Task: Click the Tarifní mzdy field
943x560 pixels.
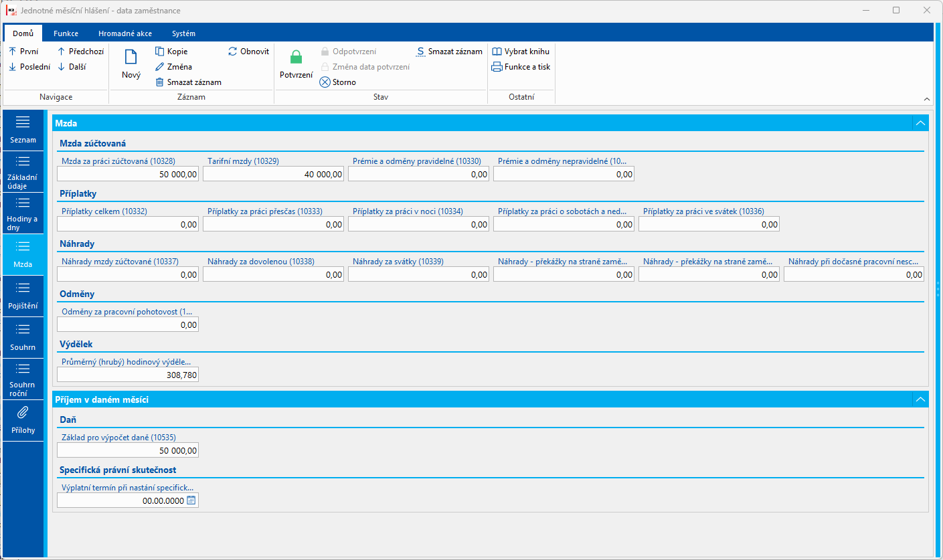Action: [273, 174]
